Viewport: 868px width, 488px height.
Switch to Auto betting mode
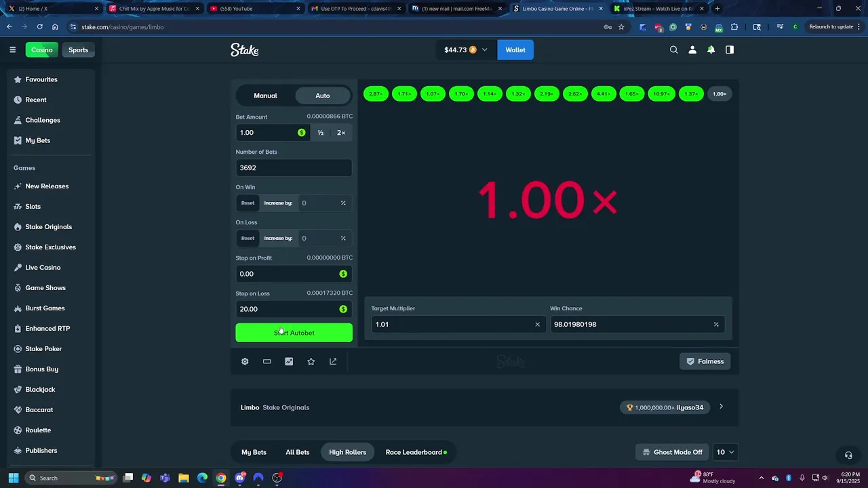pos(323,96)
